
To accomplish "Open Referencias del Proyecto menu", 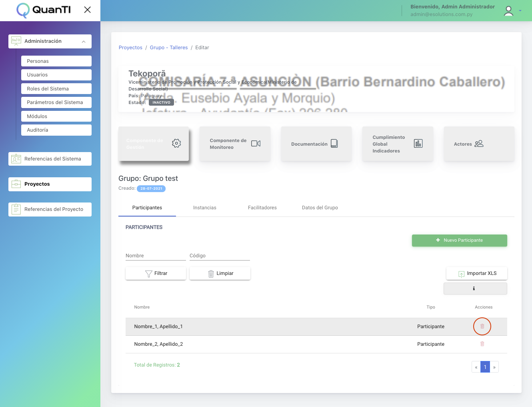I will tap(50, 209).
